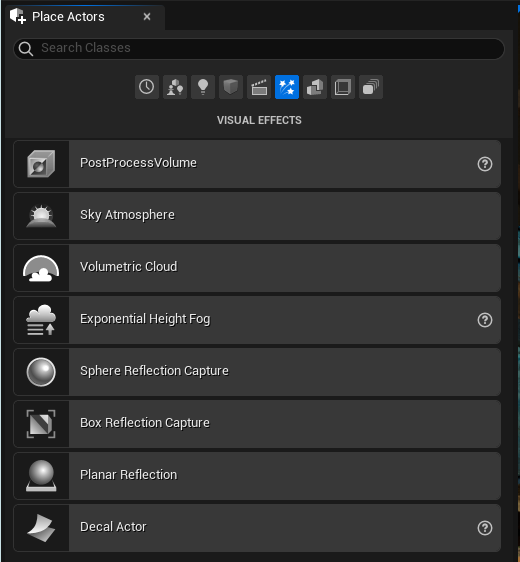Open the All Classes category icon
Image resolution: width=520 pixels, height=562 pixels.
(371, 87)
